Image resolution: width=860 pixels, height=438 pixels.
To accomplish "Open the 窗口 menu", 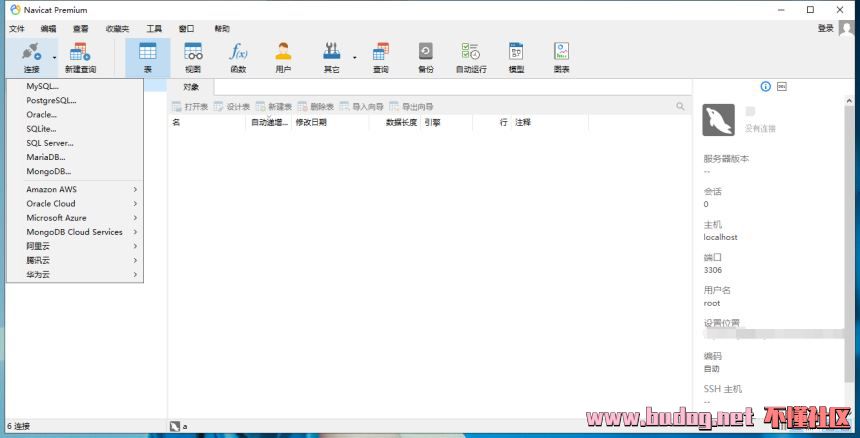I will tap(186, 29).
